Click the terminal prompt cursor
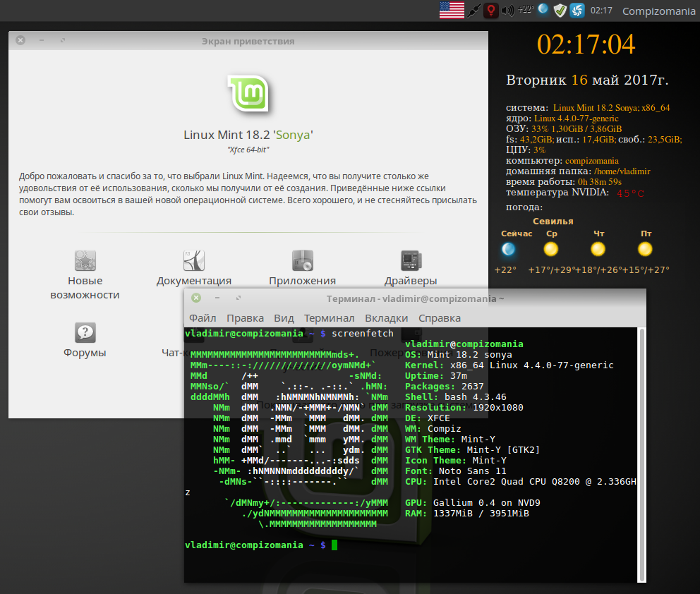This screenshot has width=700, height=594. [x=334, y=545]
